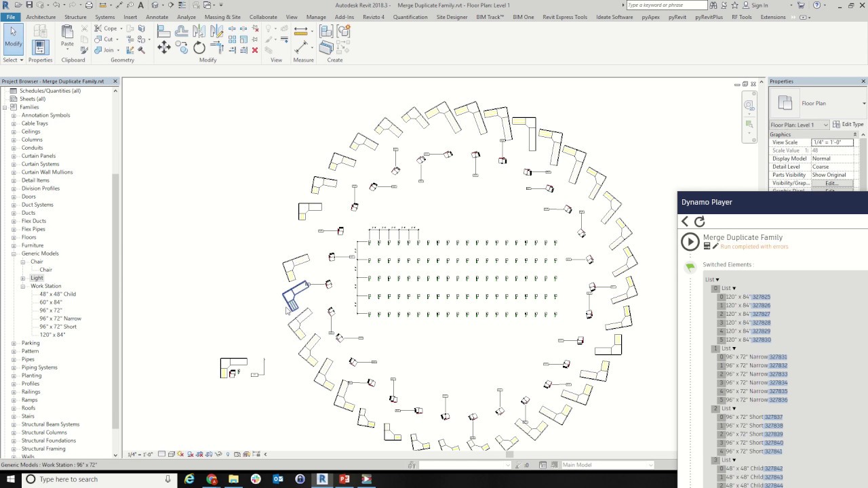Select the 96" x 72" Narrow work station type
Viewport: 868px width, 488px height.
(x=60, y=319)
